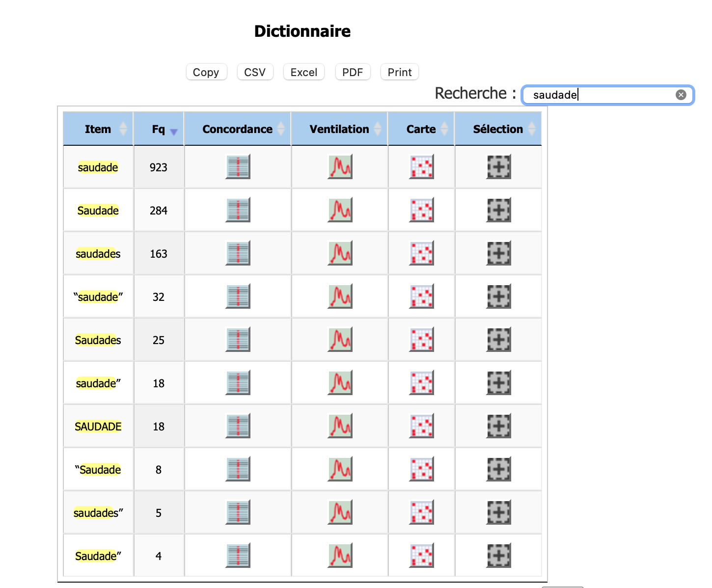
Task: Export the table as CSV
Action: coord(255,72)
